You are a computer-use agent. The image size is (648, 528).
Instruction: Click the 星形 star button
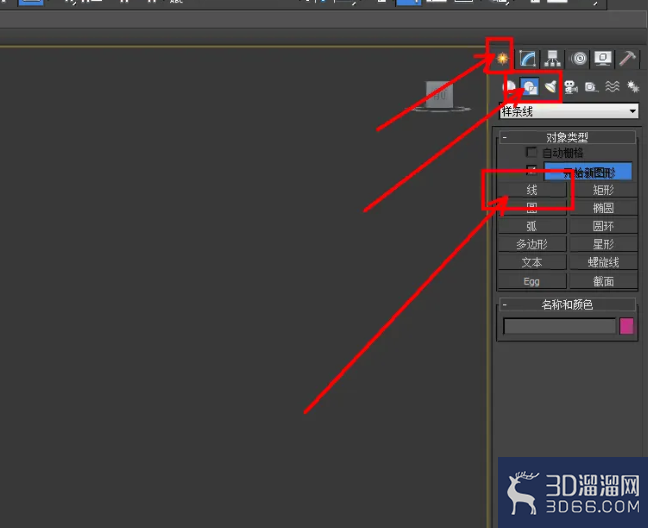603,244
